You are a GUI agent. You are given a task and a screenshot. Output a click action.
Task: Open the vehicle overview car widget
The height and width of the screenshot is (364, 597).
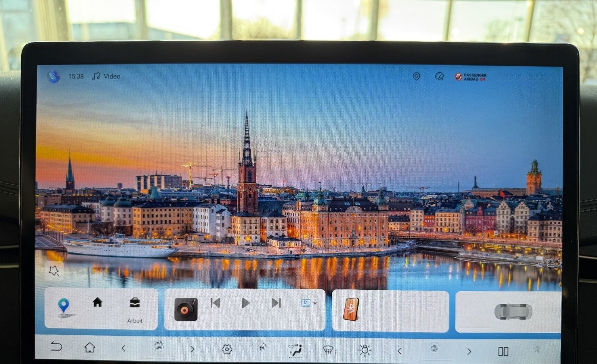(x=513, y=311)
